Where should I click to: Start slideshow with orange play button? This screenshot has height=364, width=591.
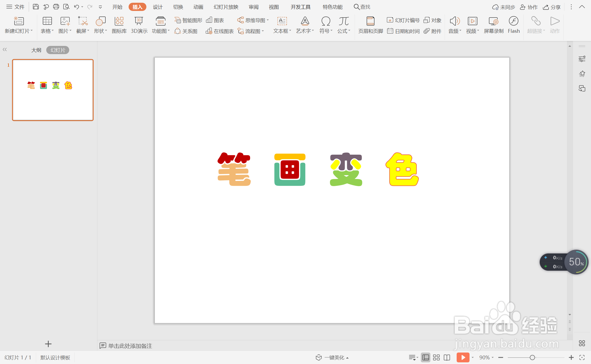(x=463, y=357)
